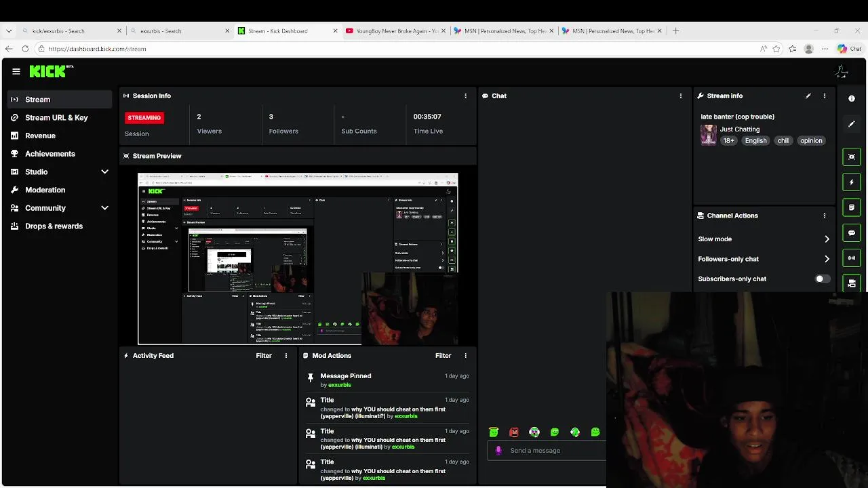Open the hamburger menu beside the Kick logo
This screenshot has width=868, height=488.
[x=16, y=71]
